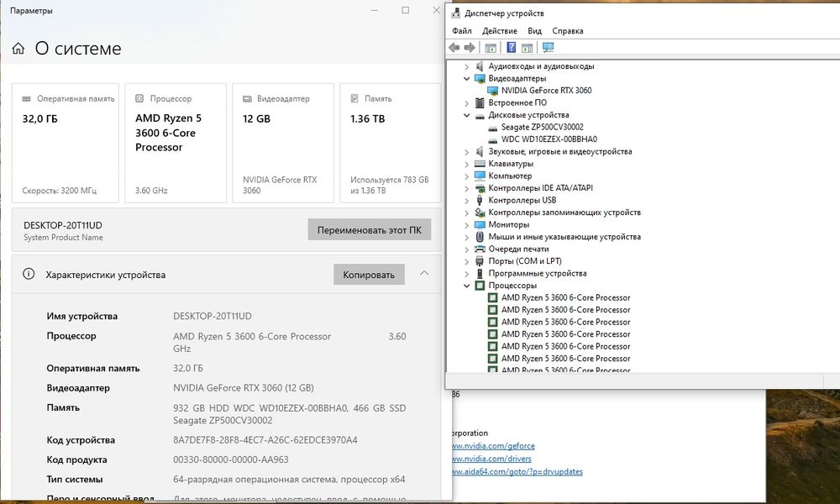The width and height of the screenshot is (840, 504).
Task: Click the Код продукта value 00330-80000-00000-AA963
Action: (x=230, y=459)
